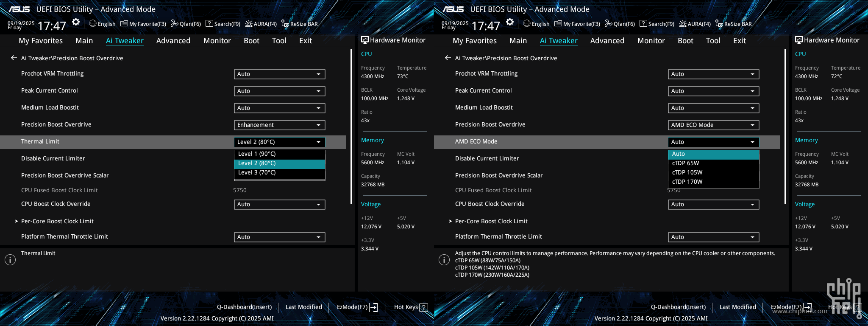Open Qfan(F6) fan control in right window
The height and width of the screenshot is (326, 868).
click(620, 24)
